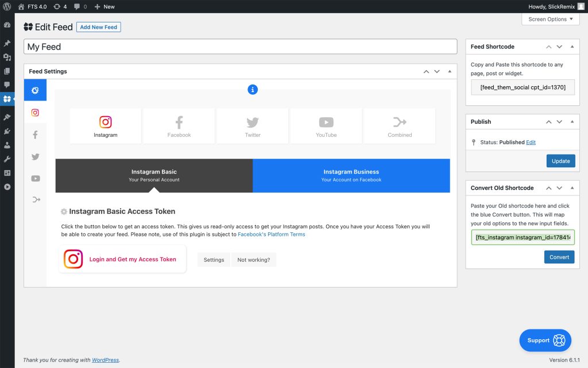The image size is (588, 368).
Task: Click the blue Convert button
Action: pos(559,257)
